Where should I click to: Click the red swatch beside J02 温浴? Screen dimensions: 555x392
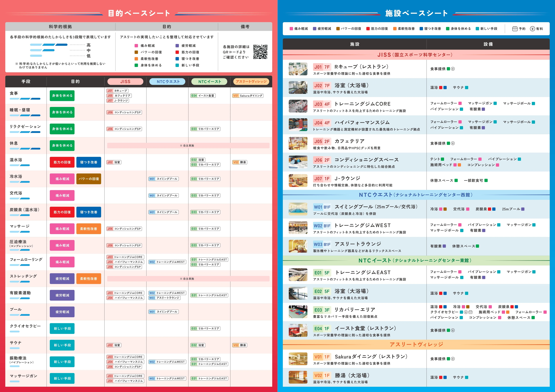[441, 88]
